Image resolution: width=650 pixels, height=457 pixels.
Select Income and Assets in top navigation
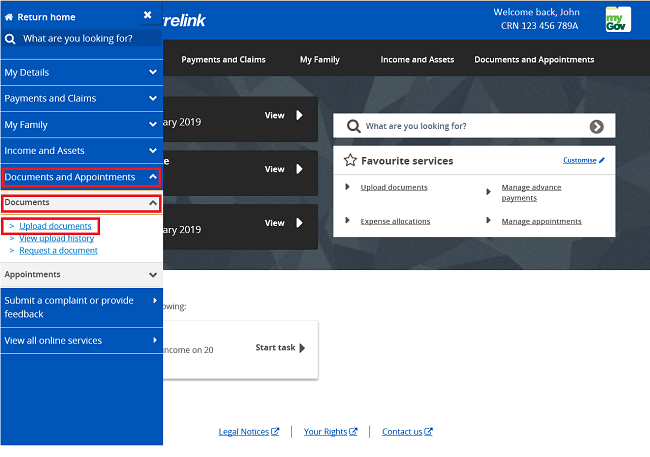click(x=417, y=60)
